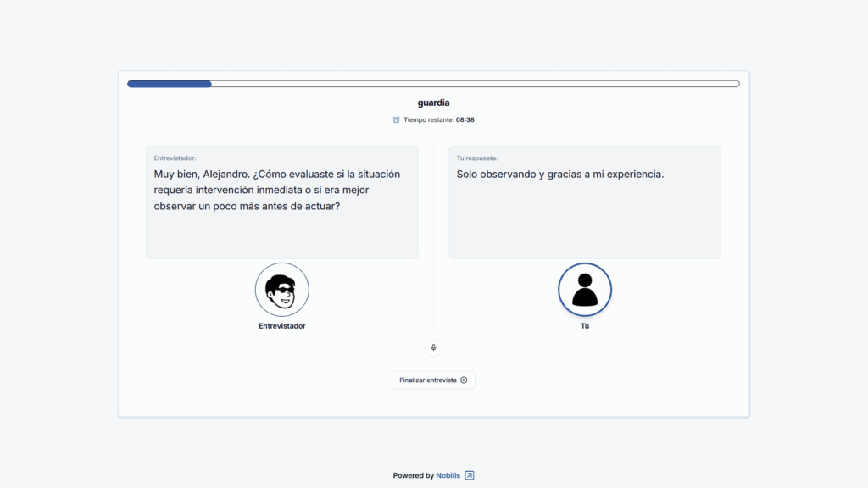Click the "Tú" caption under your avatar
The width and height of the screenshot is (868, 488).
584,326
